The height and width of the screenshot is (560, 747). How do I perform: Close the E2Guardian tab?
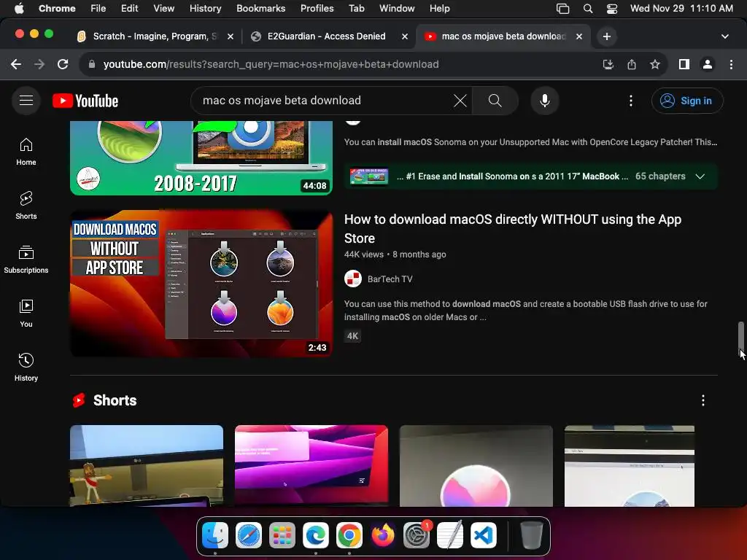[404, 36]
